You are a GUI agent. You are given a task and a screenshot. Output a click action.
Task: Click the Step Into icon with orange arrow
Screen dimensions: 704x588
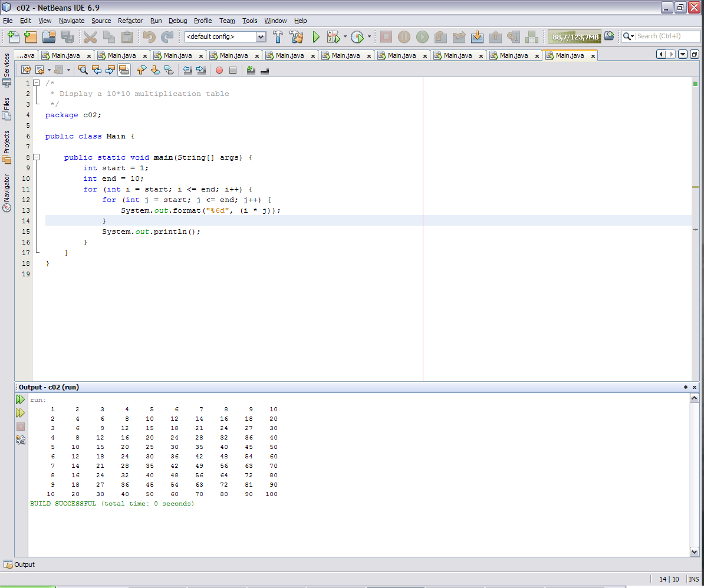coord(477,37)
